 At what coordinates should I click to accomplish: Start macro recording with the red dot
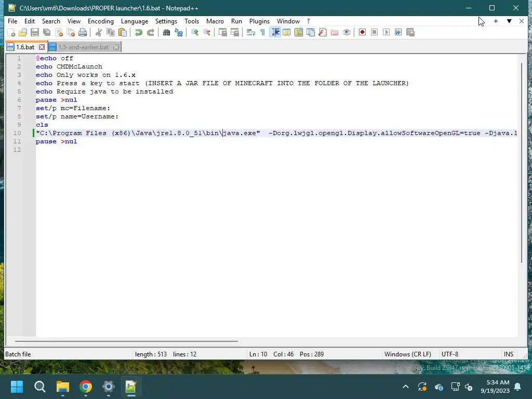point(362,32)
